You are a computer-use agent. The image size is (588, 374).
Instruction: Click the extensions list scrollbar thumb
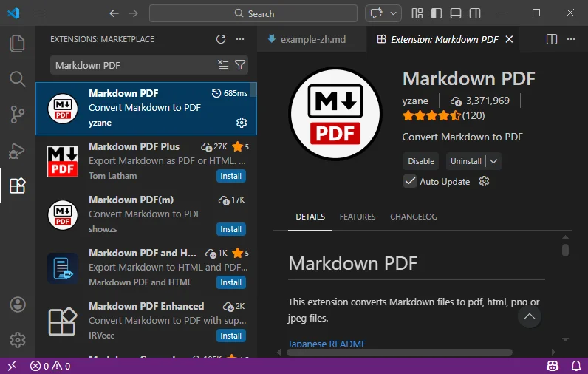[253, 89]
